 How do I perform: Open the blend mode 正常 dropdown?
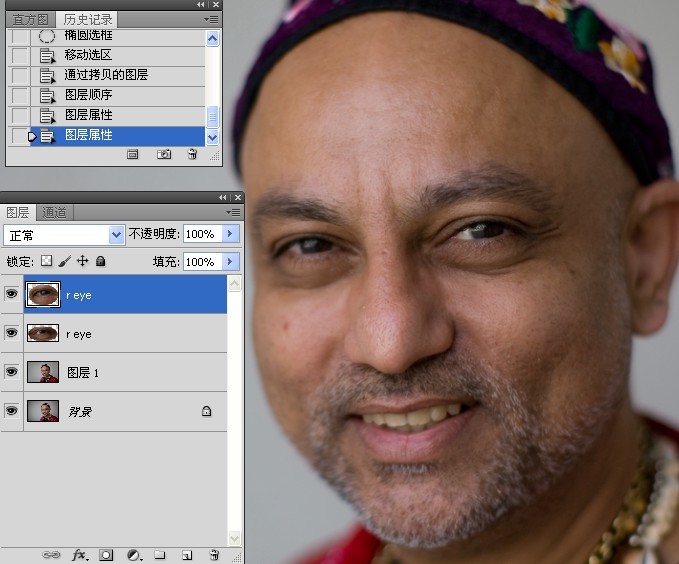click(64, 235)
